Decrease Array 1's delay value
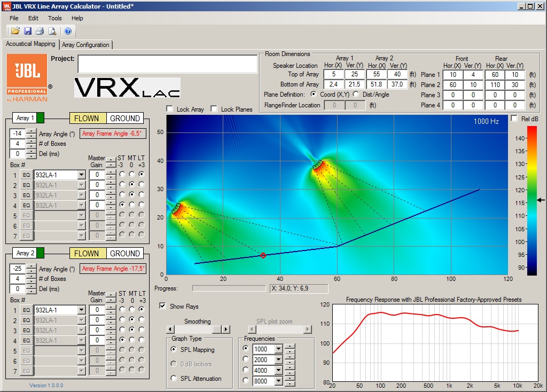547x392 pixels. (x=32, y=156)
